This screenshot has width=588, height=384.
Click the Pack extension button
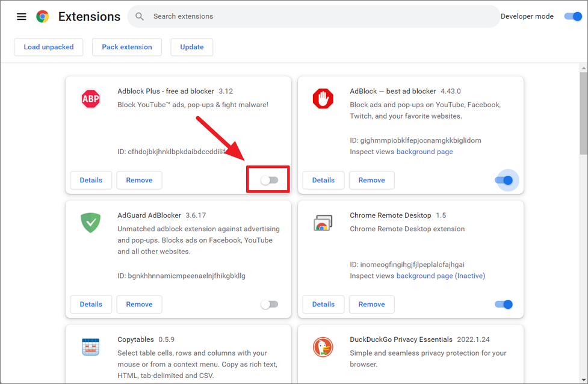pos(127,47)
